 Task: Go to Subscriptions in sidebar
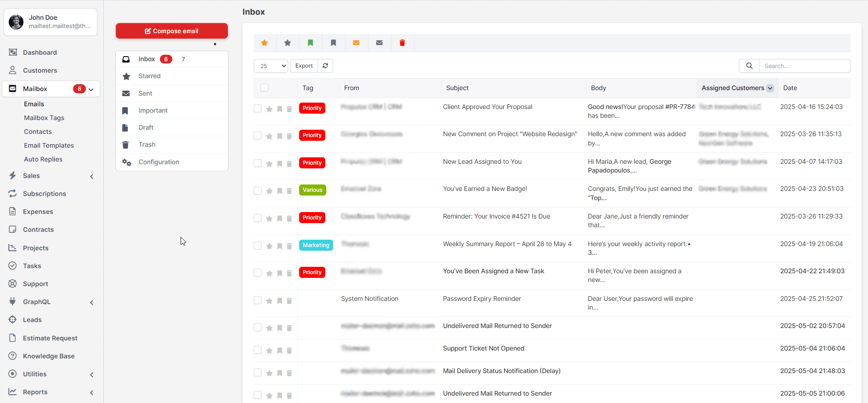click(x=44, y=194)
